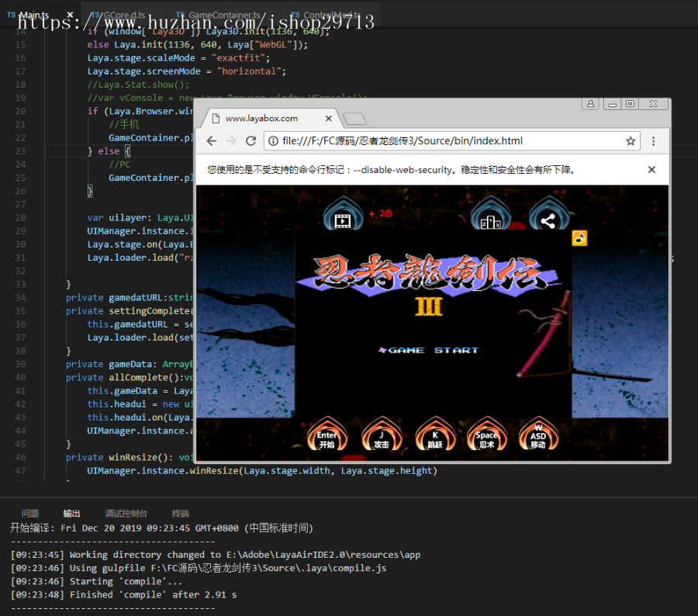698x616 pixels.
Task: Click the 'Laya.stage.screenMode' code line
Action: click(186, 71)
